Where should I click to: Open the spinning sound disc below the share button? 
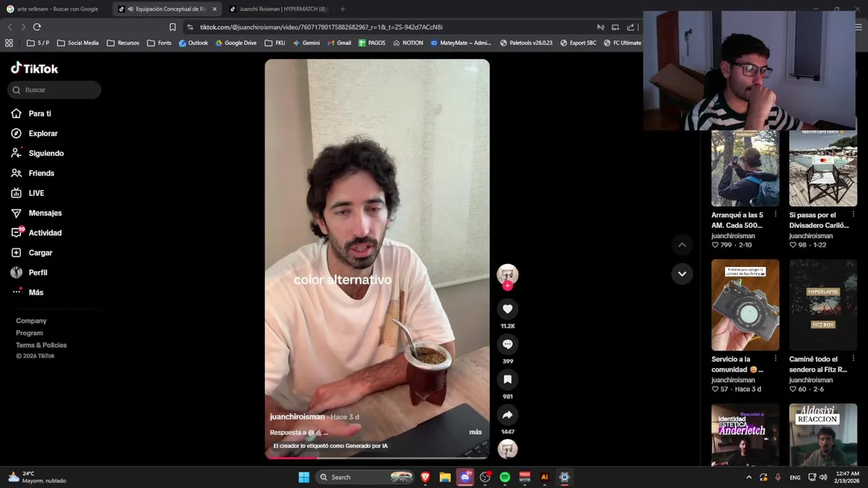pos(507,449)
